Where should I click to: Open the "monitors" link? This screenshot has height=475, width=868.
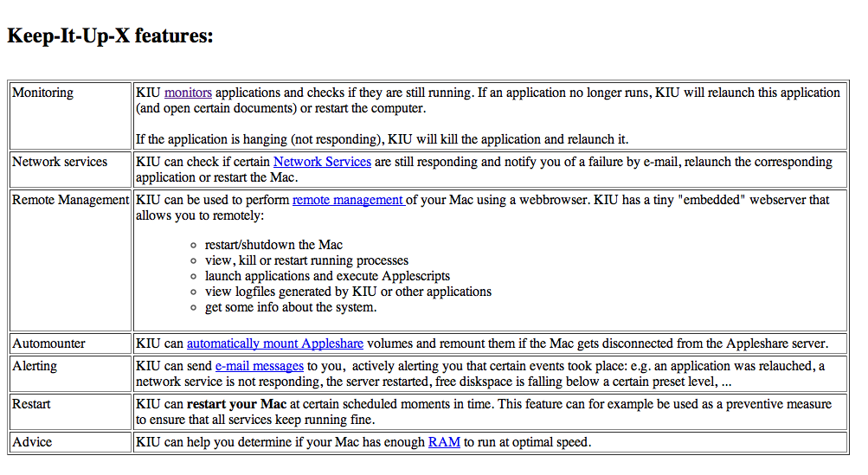pos(188,93)
